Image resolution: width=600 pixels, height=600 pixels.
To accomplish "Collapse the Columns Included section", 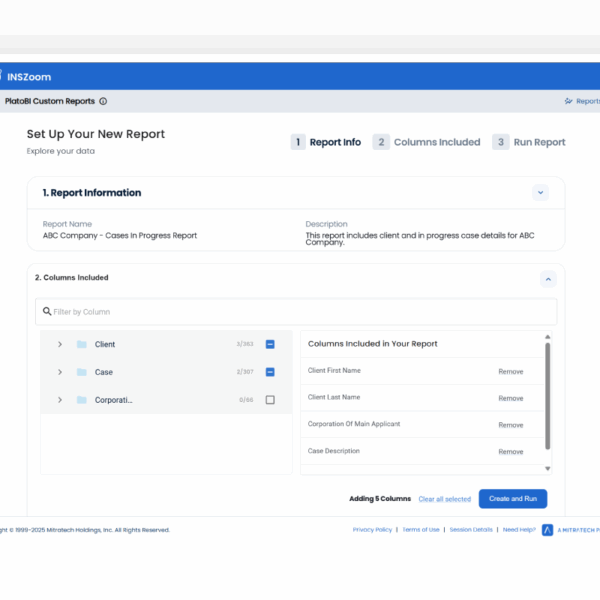I will [548, 279].
